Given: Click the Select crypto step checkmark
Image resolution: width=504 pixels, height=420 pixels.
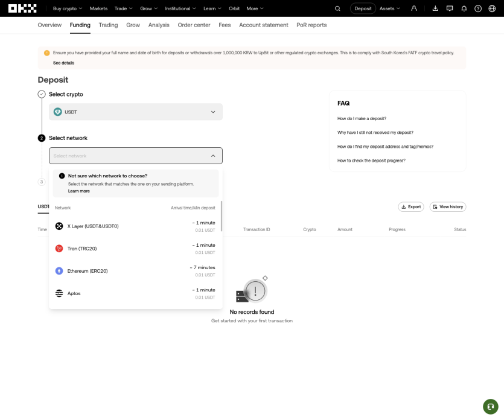Looking at the screenshot, I should (x=42, y=94).
